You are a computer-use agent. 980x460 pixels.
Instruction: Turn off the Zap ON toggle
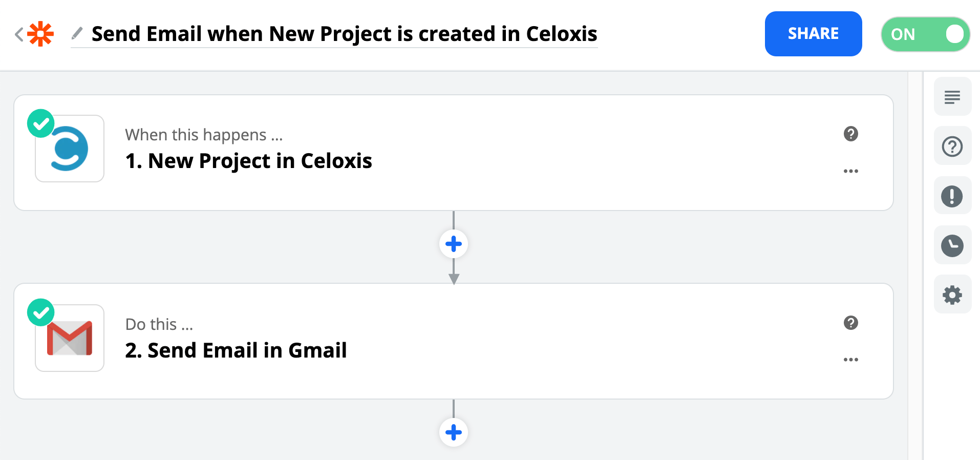tap(925, 34)
